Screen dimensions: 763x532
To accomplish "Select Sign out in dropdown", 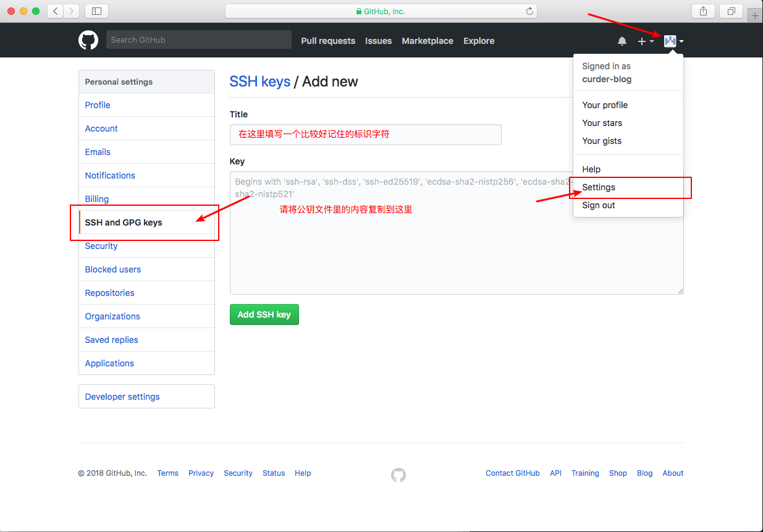I will (x=628, y=205).
